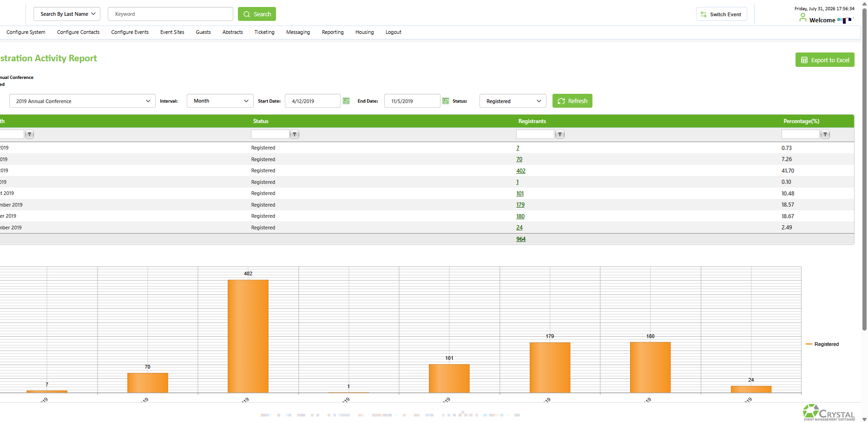Image resolution: width=868 pixels, height=423 pixels.
Task: Open the 70 registrants link
Action: point(519,159)
